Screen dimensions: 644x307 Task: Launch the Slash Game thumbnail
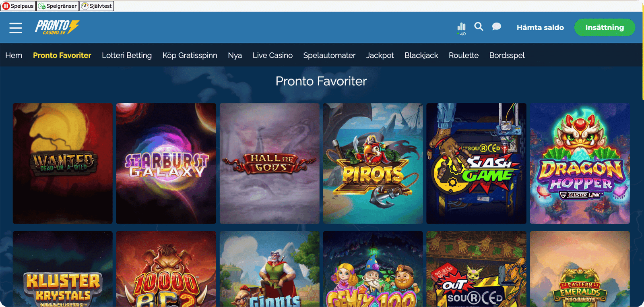[477, 163]
